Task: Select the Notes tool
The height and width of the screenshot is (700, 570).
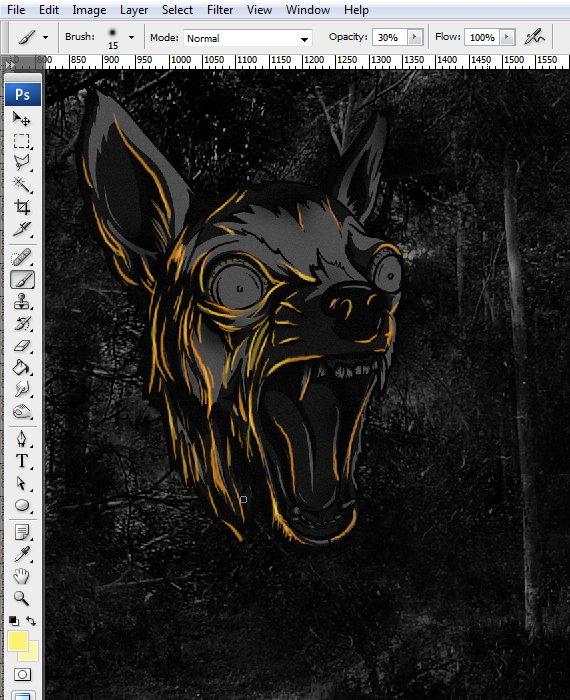Action: (21, 532)
